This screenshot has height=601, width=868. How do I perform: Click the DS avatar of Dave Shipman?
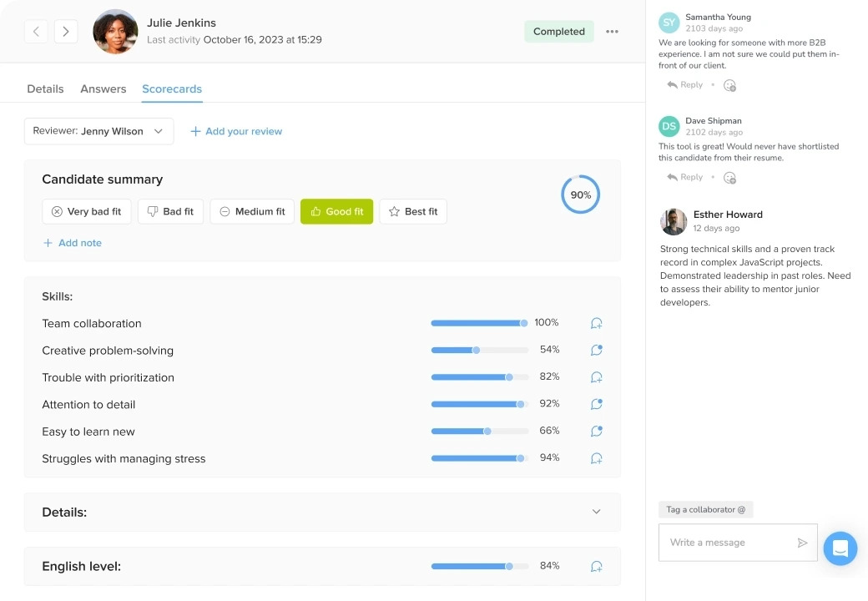(x=669, y=126)
